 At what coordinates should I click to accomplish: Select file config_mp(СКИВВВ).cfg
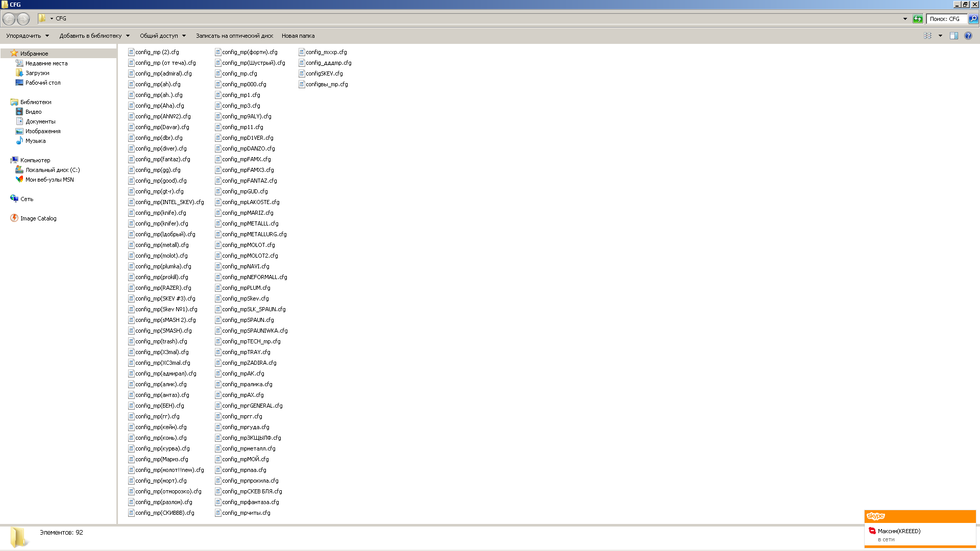(161, 513)
